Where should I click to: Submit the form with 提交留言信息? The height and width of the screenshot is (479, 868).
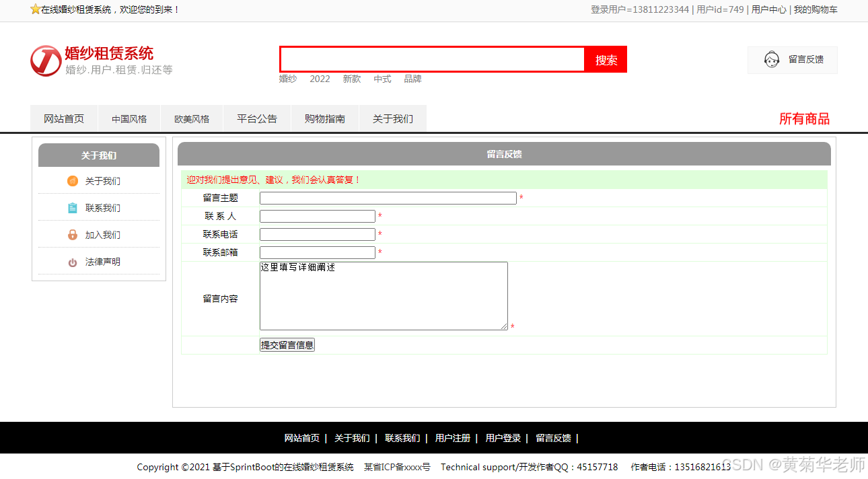tap(287, 345)
